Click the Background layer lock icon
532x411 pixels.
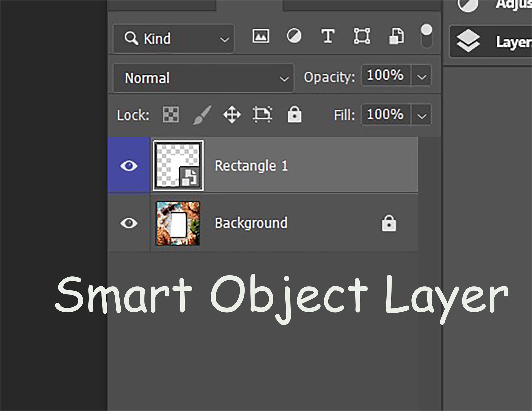(389, 223)
